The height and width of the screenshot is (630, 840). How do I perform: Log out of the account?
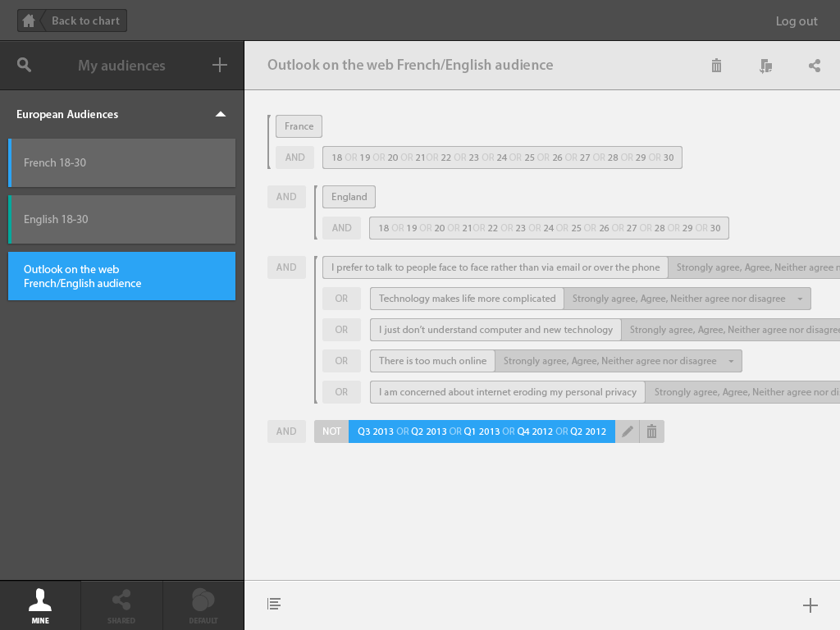(796, 21)
